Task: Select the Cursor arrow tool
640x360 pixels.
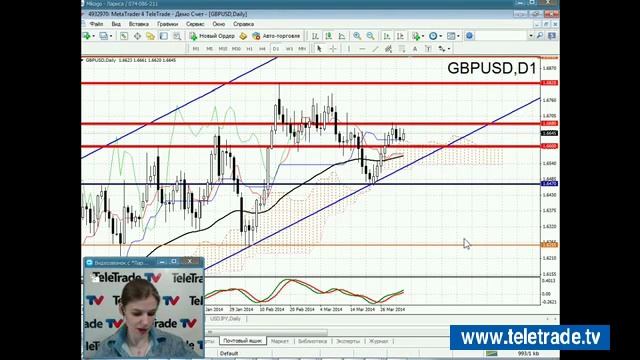Action: click(x=319, y=49)
